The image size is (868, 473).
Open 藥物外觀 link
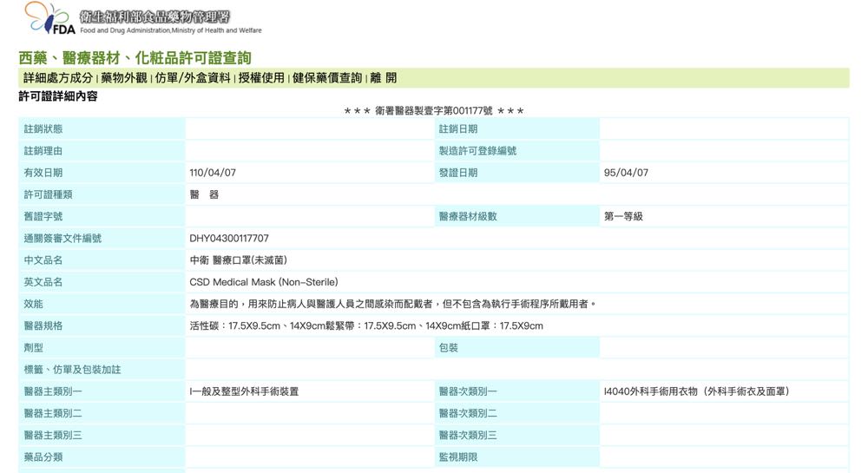coord(124,78)
